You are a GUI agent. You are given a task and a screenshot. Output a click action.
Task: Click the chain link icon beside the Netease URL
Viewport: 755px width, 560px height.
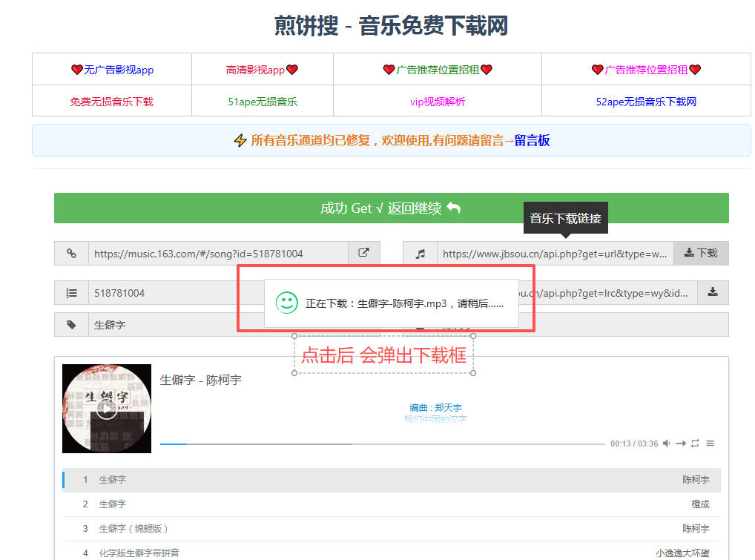tap(71, 254)
